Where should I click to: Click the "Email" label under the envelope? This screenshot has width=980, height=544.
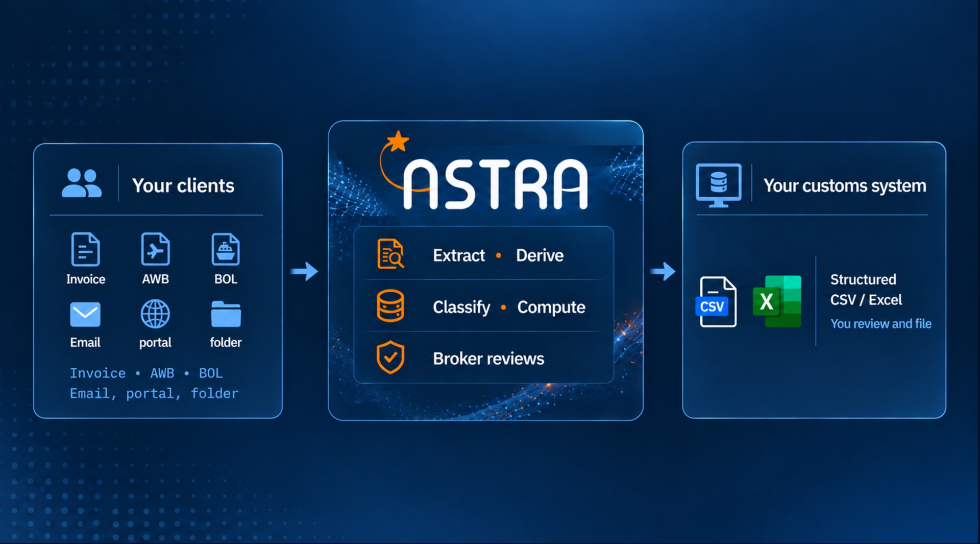click(x=85, y=343)
